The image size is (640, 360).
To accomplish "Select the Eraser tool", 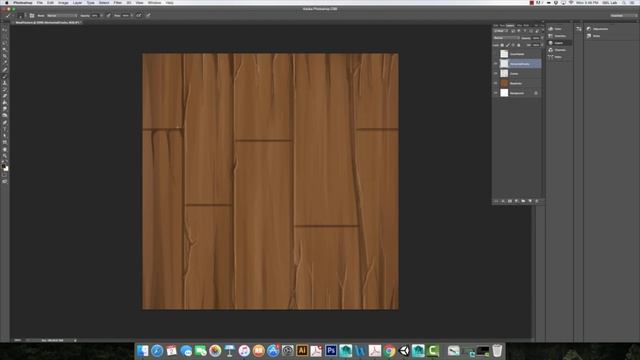I will coord(5,96).
